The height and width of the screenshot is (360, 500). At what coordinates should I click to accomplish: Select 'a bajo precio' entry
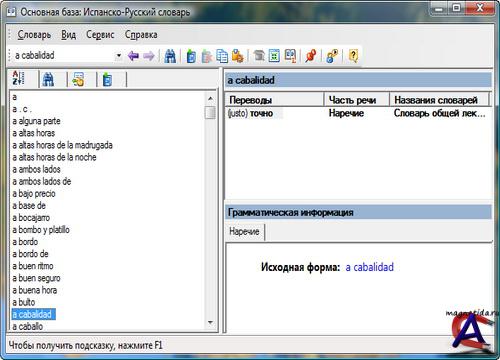(34, 193)
